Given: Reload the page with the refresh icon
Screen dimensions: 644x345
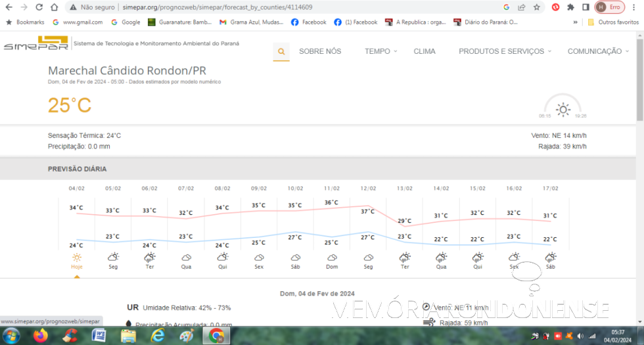Looking at the screenshot, I should 39,7.
